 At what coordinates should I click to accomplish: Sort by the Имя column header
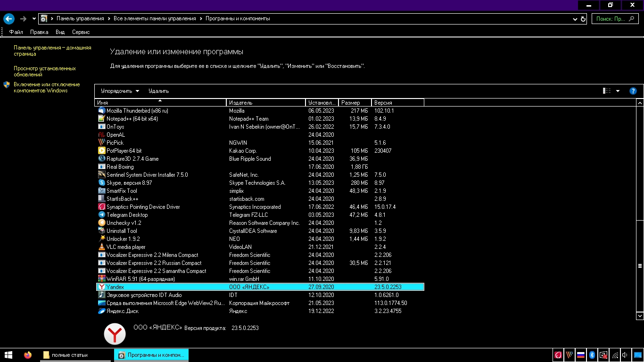(x=160, y=102)
